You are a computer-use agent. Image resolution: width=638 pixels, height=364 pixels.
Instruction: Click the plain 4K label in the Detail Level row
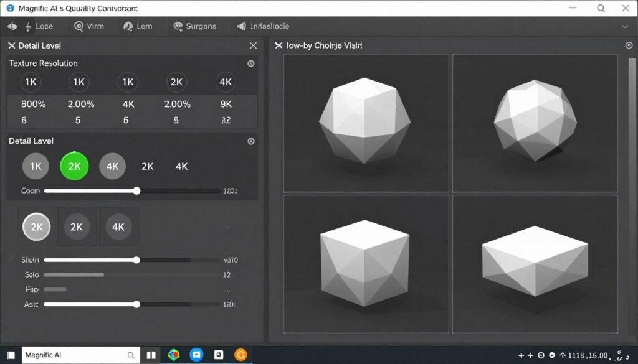tap(181, 167)
